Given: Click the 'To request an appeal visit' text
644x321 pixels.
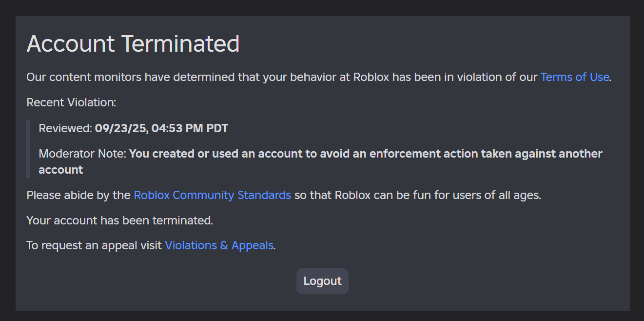Looking at the screenshot, I should point(94,245).
